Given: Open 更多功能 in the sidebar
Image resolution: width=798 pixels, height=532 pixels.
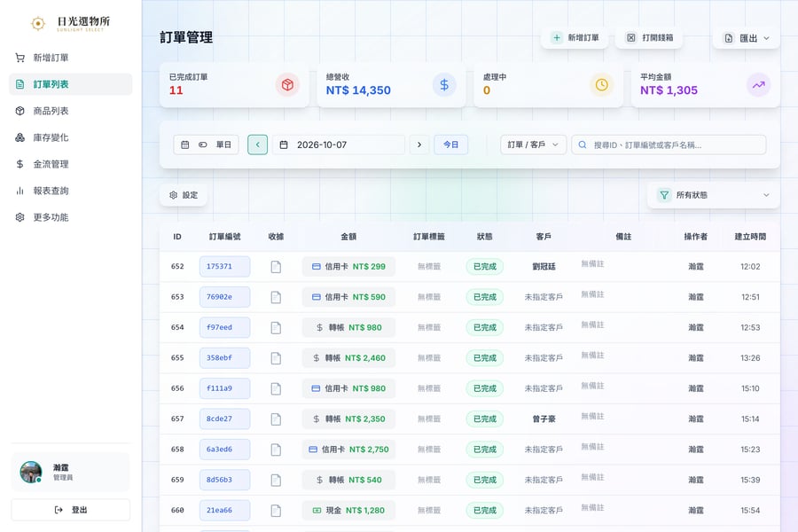Looking at the screenshot, I should (x=71, y=217).
